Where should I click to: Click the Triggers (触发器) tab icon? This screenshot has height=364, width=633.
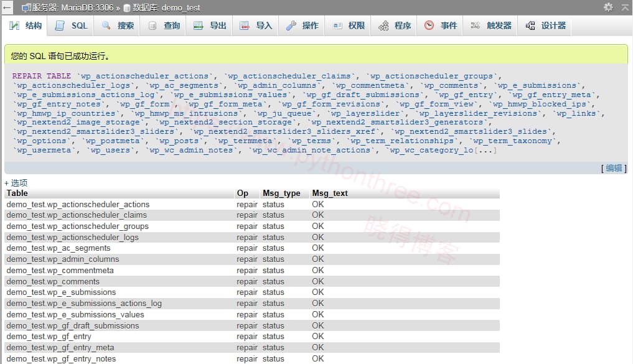click(475, 26)
